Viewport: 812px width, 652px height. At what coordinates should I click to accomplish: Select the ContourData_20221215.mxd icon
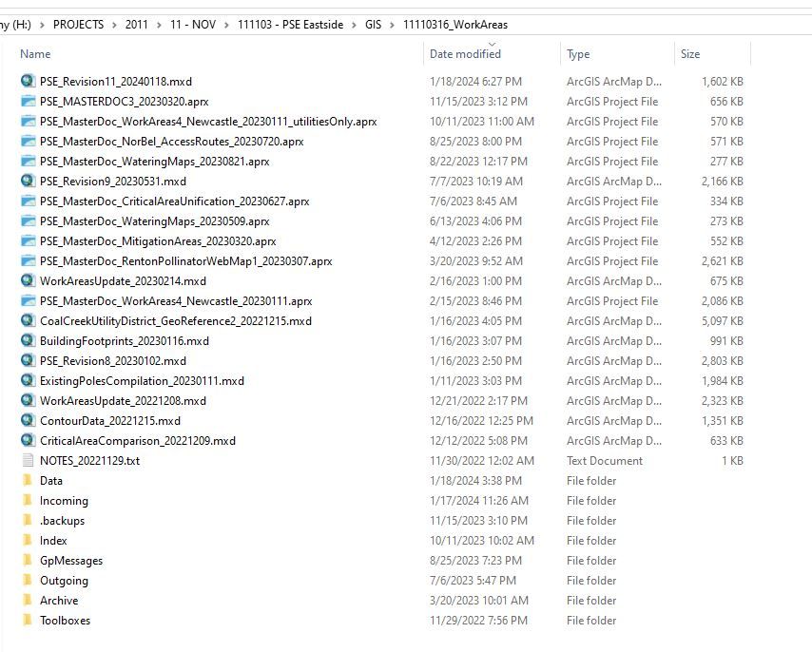[28, 420]
